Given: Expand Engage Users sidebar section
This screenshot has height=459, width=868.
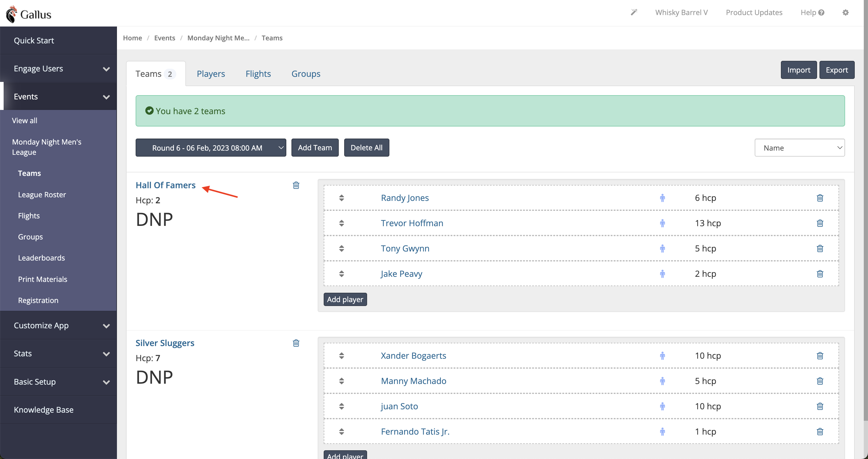Looking at the screenshot, I should coord(58,68).
